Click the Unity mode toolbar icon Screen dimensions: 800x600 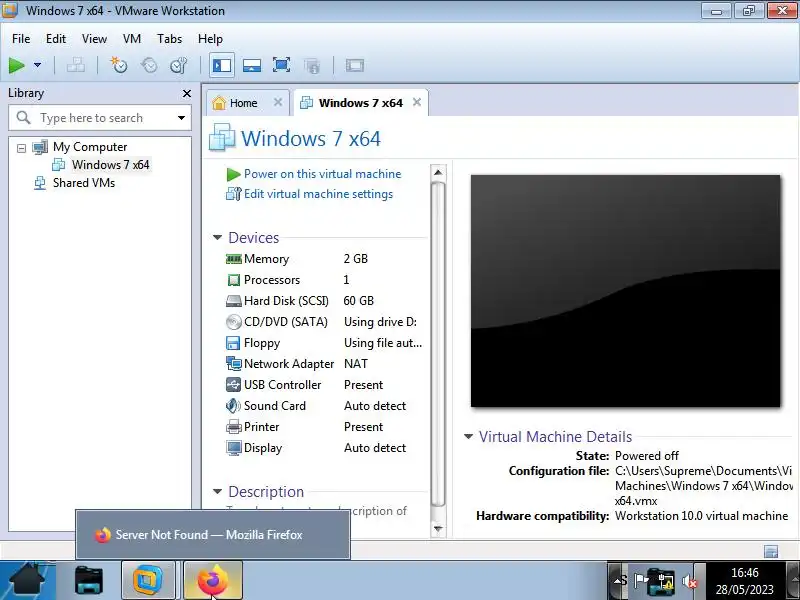[x=312, y=65]
